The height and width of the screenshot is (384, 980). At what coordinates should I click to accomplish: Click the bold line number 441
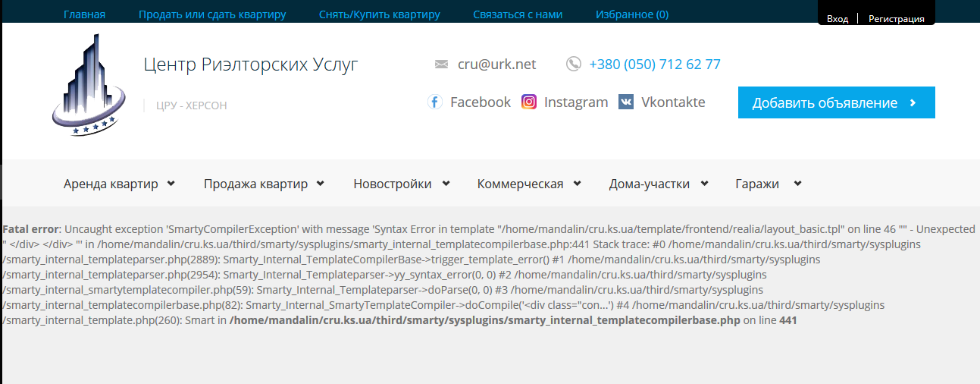[x=788, y=321]
